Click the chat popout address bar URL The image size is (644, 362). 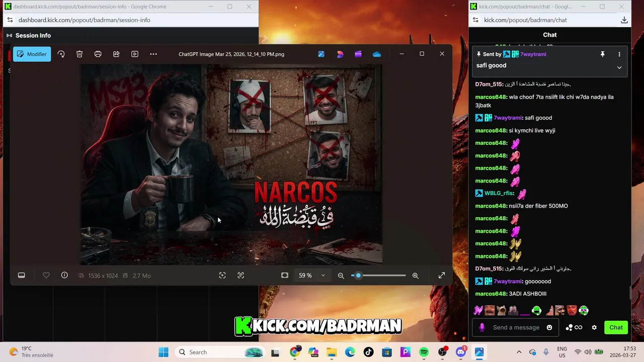(x=525, y=20)
